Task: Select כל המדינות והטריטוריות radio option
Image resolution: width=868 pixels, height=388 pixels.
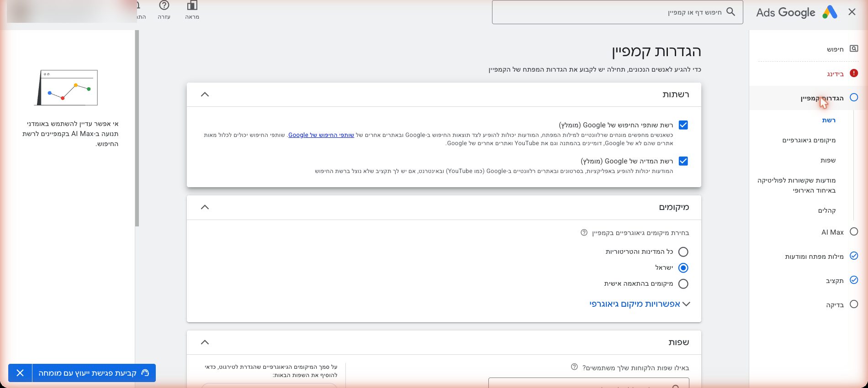Action: pyautogui.click(x=683, y=252)
